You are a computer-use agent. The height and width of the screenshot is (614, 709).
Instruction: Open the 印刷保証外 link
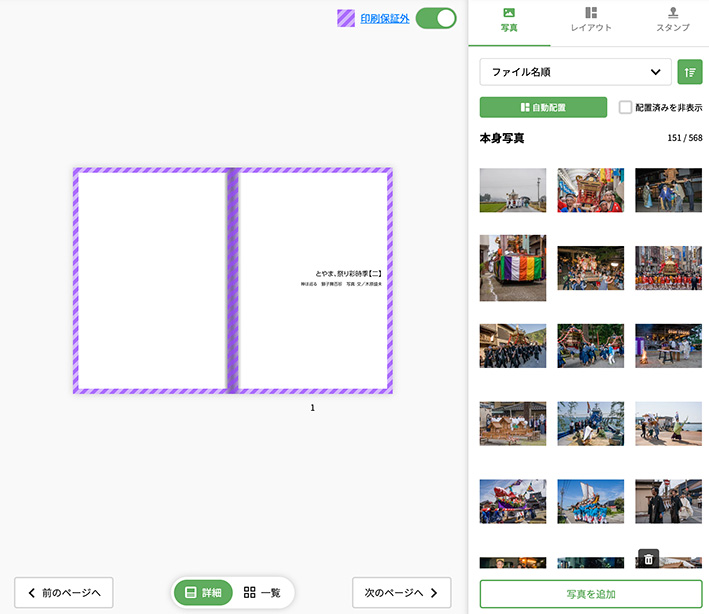[385, 18]
